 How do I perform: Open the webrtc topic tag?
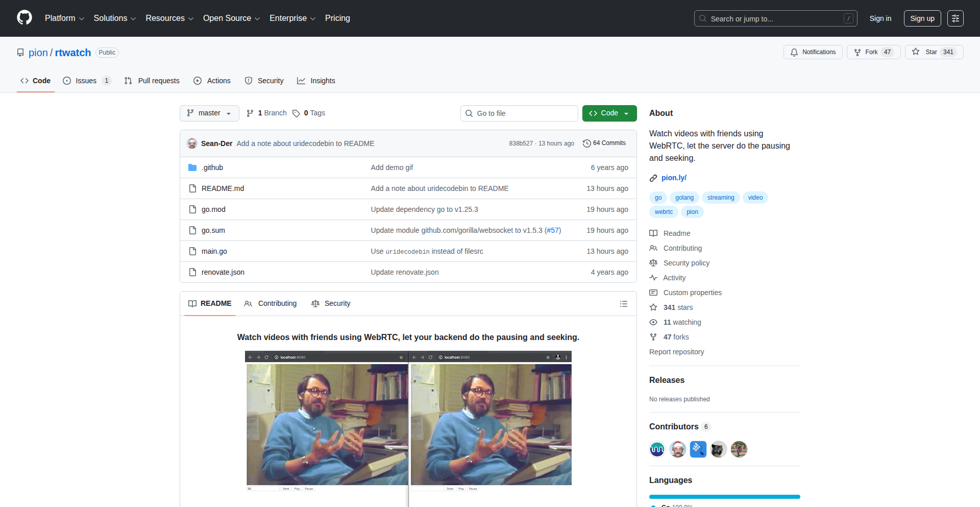663,211
